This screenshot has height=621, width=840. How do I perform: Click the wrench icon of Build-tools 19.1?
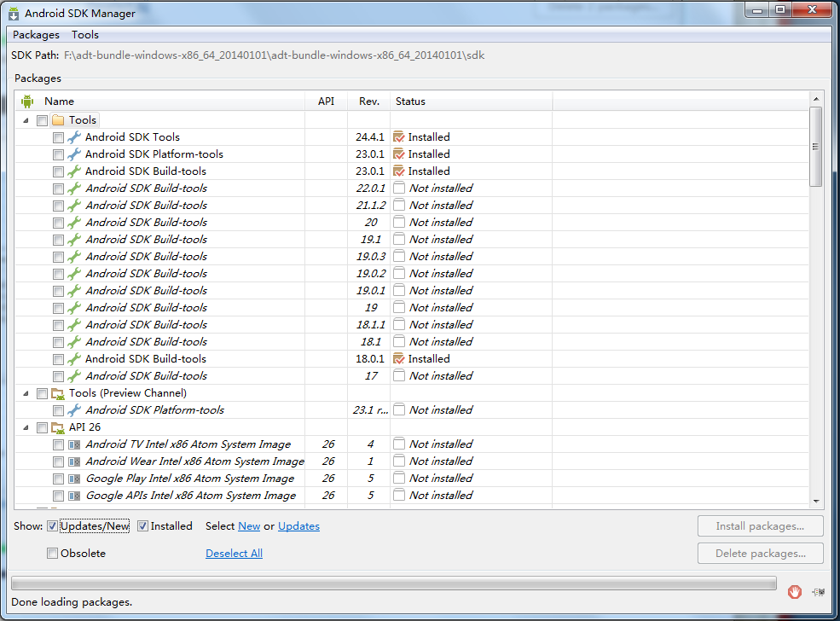(x=74, y=240)
